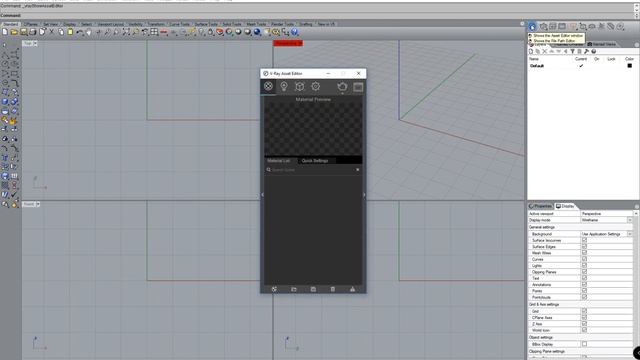This screenshot has width=640, height=360.
Task: Toggle the Lights checkbox
Action: pyautogui.click(x=584, y=265)
